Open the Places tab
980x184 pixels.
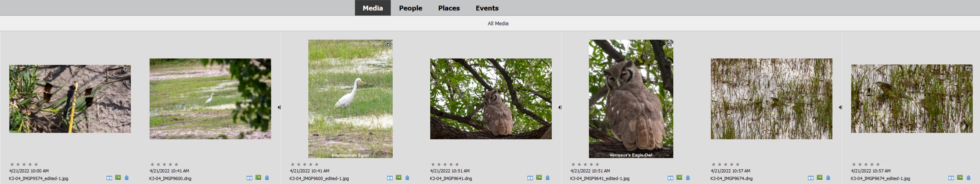449,8
